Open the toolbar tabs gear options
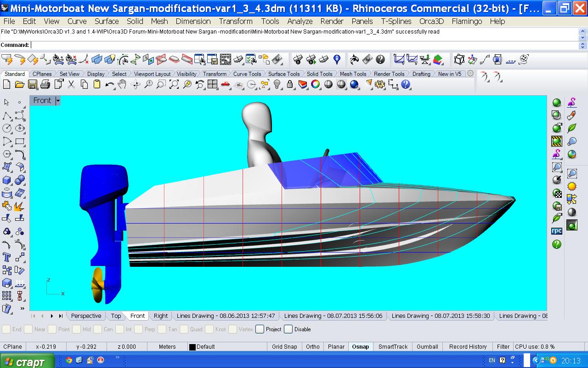The width and height of the screenshot is (588, 368). click(x=470, y=74)
